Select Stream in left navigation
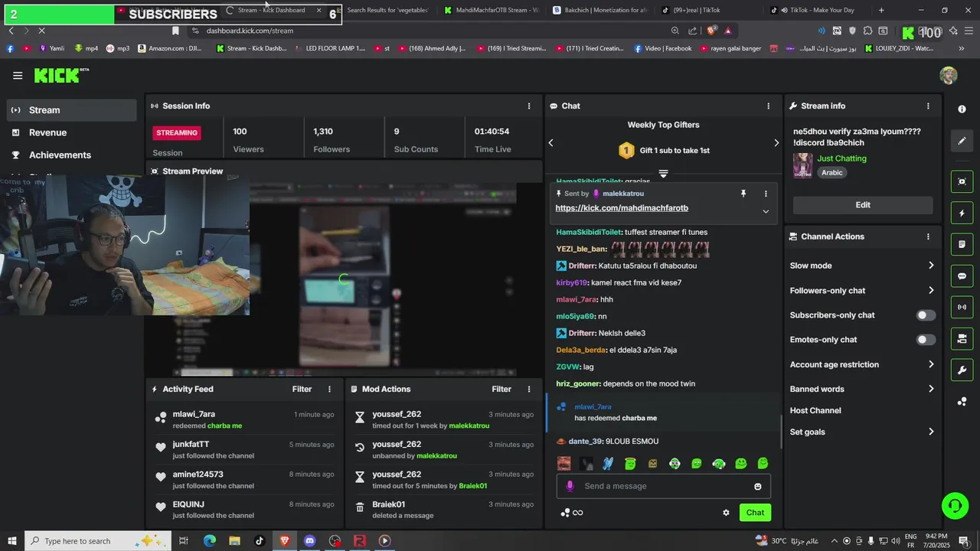980x551 pixels. coord(72,110)
